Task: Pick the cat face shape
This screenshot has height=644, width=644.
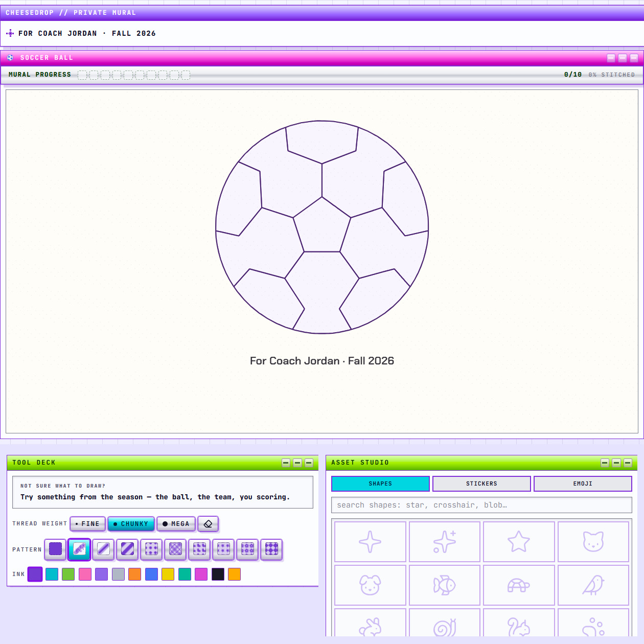Action: point(593,542)
